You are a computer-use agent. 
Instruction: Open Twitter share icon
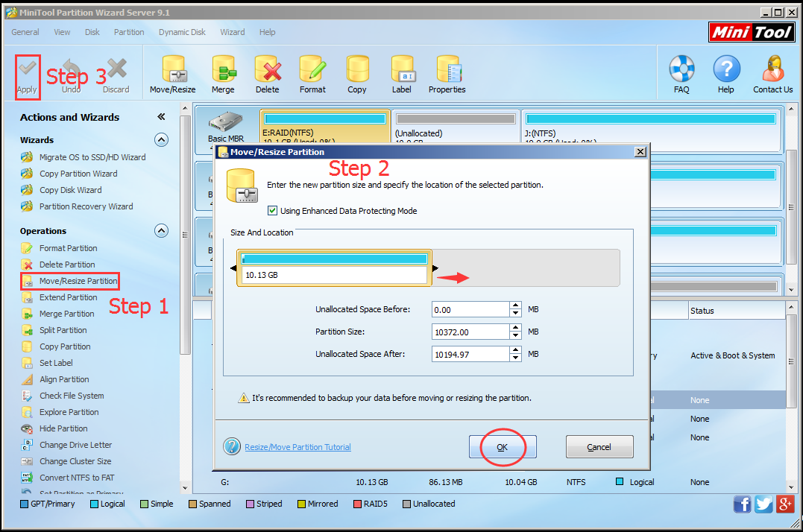click(763, 504)
